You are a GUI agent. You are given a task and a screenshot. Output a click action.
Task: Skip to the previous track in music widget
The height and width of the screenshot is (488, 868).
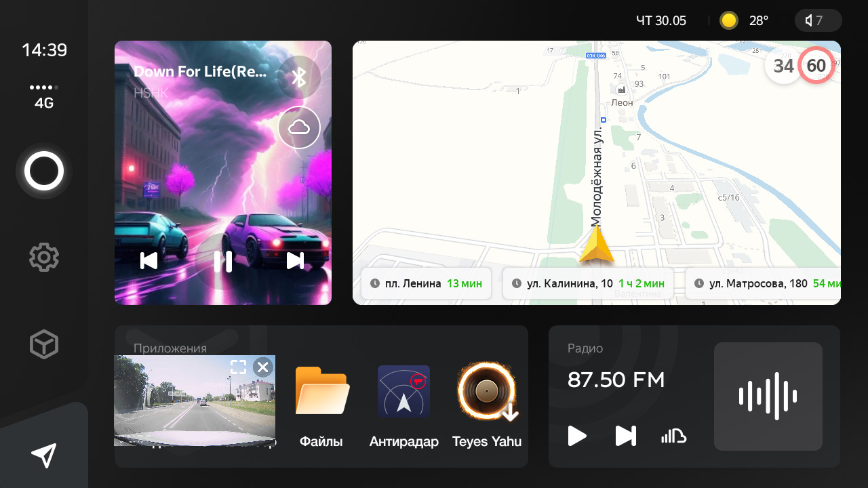(x=149, y=261)
